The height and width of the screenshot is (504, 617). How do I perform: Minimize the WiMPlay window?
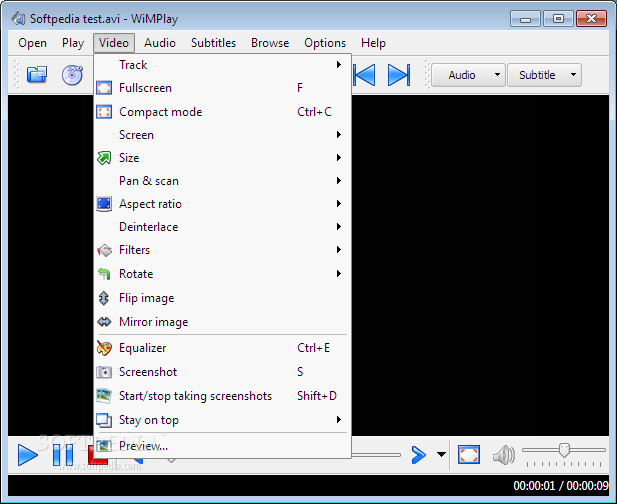[x=525, y=18]
